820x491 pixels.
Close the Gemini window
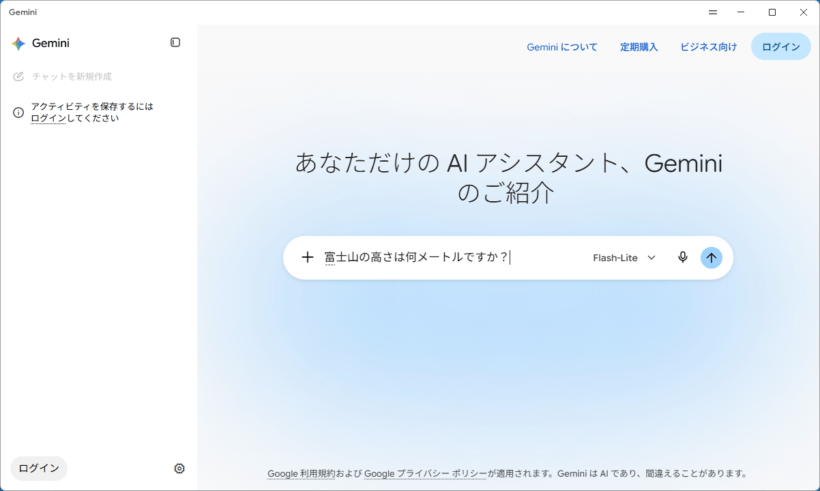click(x=803, y=12)
